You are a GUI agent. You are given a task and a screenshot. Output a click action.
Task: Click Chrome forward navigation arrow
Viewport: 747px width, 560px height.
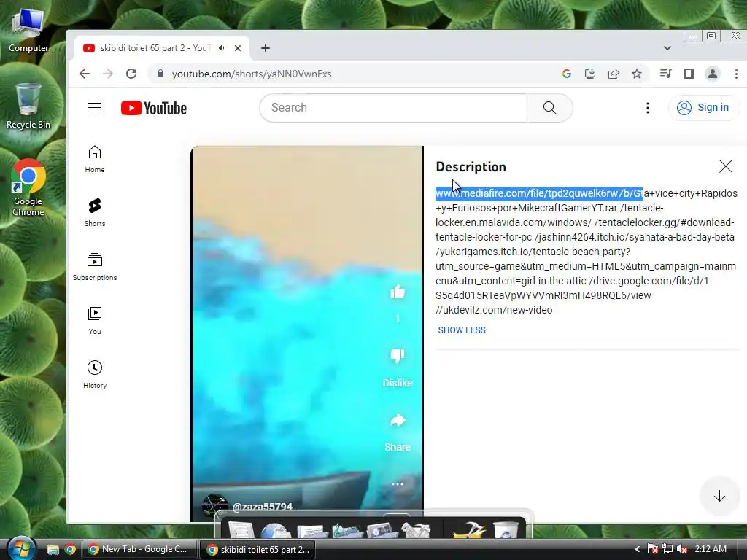pyautogui.click(x=108, y=74)
